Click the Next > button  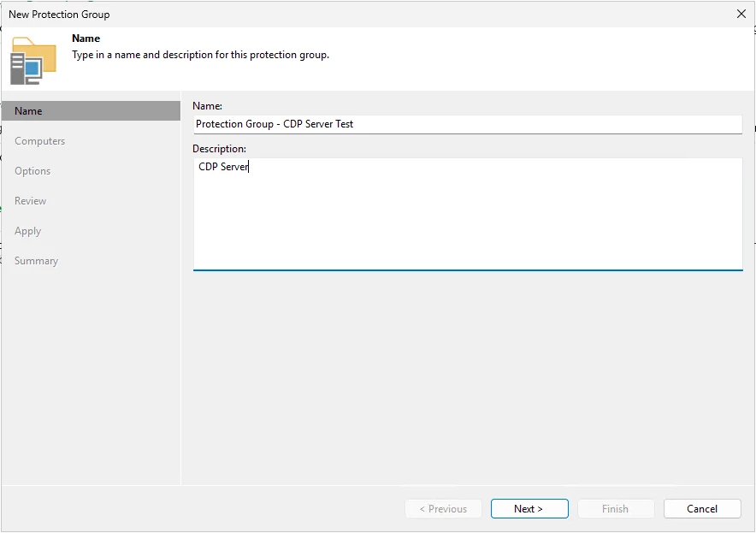pyautogui.click(x=529, y=509)
